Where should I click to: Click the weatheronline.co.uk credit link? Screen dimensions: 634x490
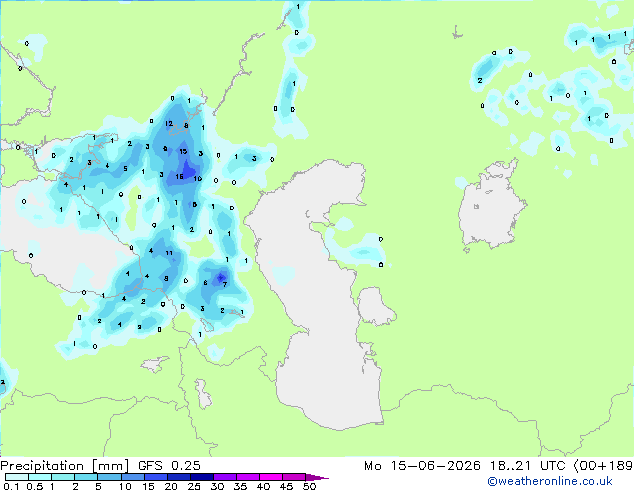(x=549, y=481)
